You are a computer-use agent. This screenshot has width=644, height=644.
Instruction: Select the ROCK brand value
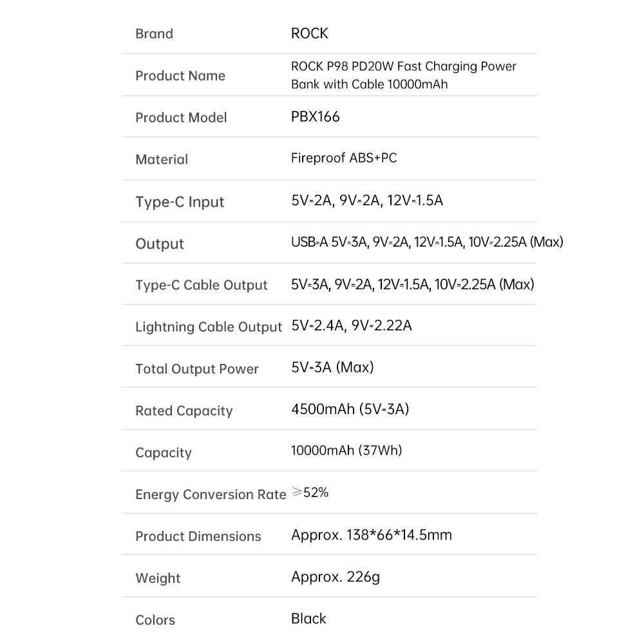[309, 33]
